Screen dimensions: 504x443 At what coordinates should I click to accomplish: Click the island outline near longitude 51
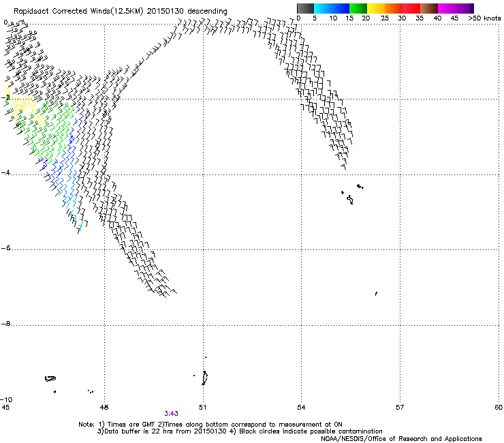tap(204, 378)
